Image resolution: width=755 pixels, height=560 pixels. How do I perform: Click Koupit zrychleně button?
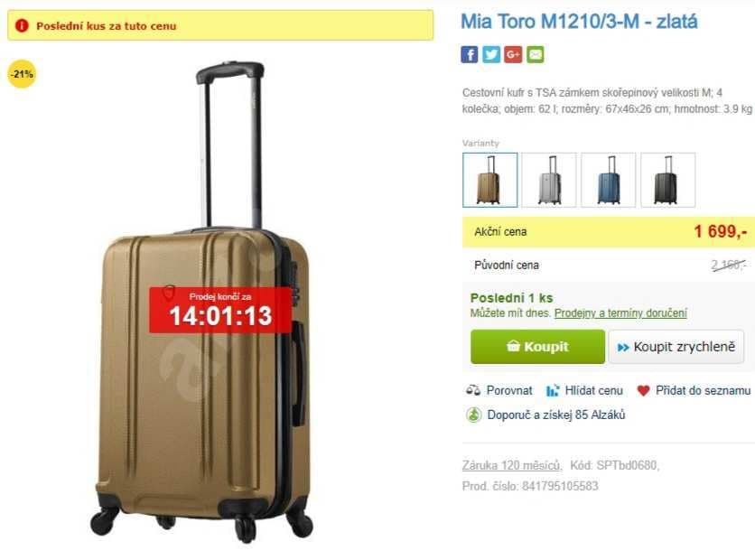676,347
